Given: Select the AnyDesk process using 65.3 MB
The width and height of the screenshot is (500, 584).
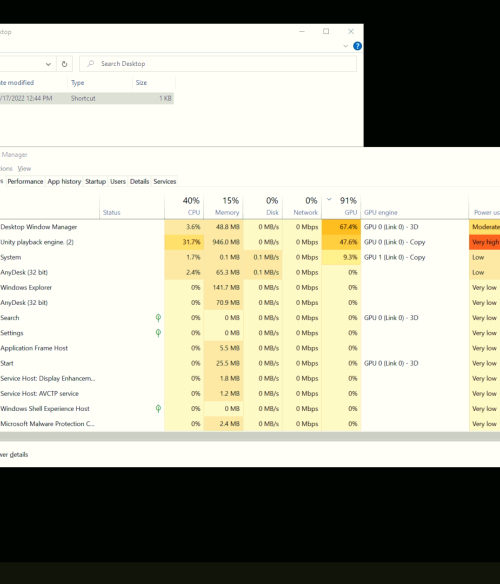Looking at the screenshot, I should pos(250,272).
